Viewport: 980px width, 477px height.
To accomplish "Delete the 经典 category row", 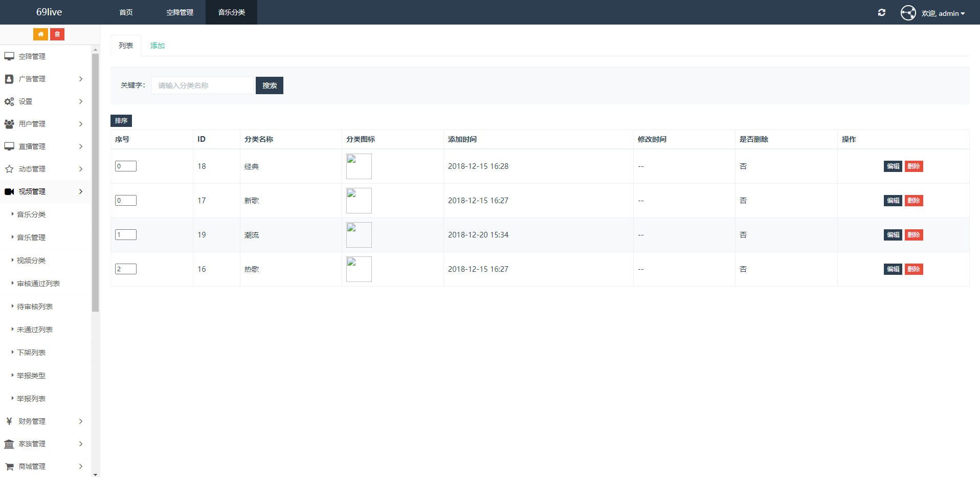I will [914, 166].
